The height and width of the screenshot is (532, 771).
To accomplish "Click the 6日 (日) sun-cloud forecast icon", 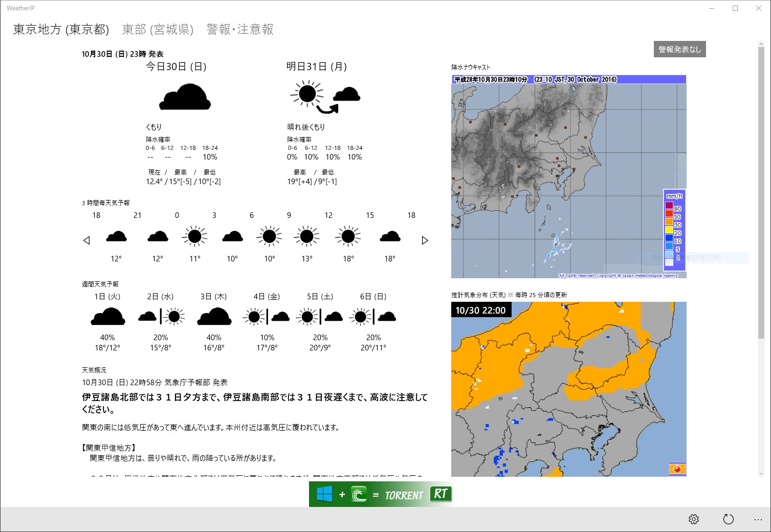I will (x=373, y=317).
